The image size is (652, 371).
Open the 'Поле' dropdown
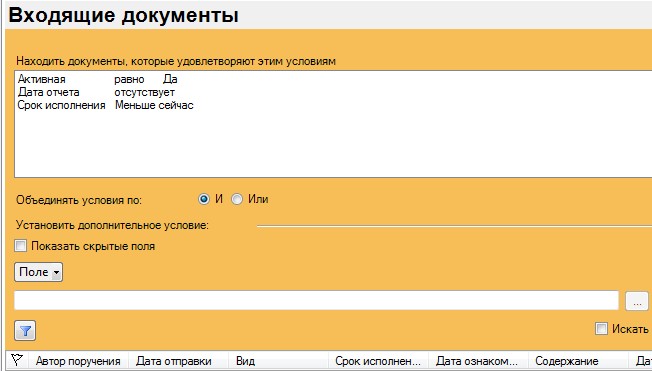pyautogui.click(x=38, y=272)
